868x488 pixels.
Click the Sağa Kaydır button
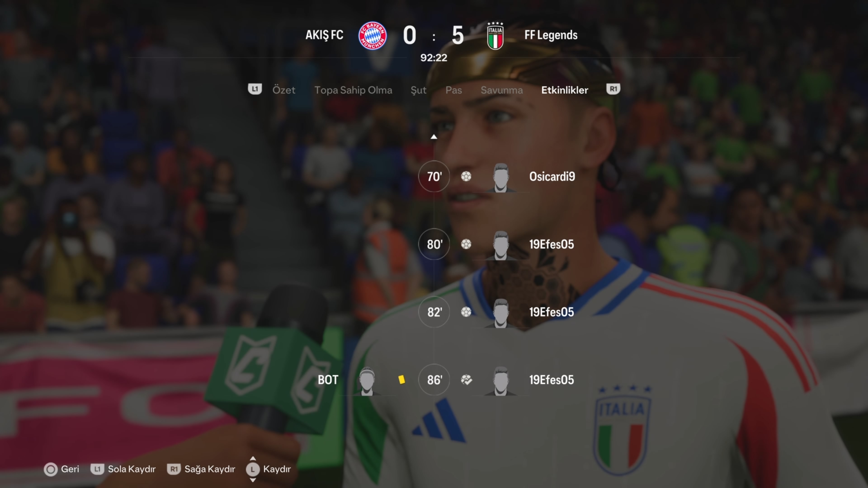201,469
